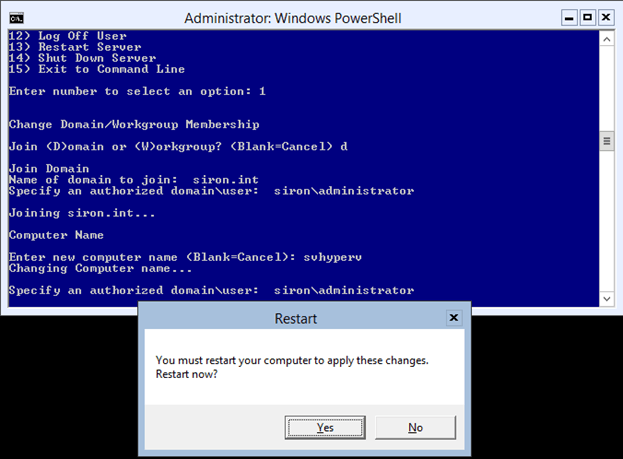The height and width of the screenshot is (459, 623).
Task: Choose No in the Restart dialog
Action: (x=415, y=427)
